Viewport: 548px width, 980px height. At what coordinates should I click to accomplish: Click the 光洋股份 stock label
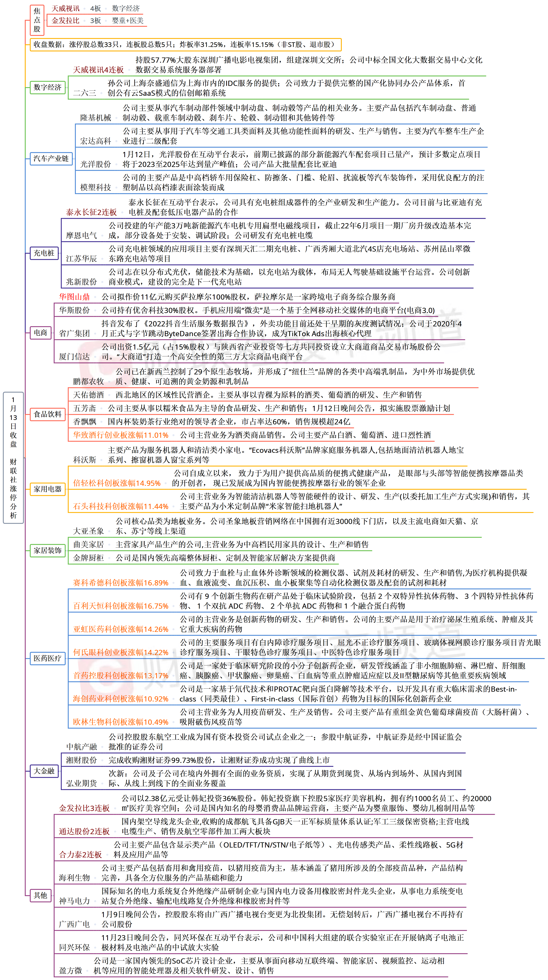pyautogui.click(x=96, y=164)
